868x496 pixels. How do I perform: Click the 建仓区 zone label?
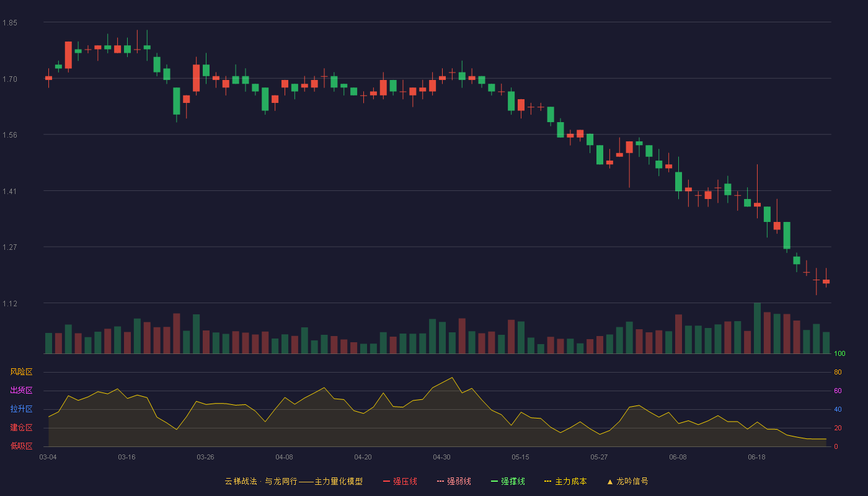pos(21,428)
